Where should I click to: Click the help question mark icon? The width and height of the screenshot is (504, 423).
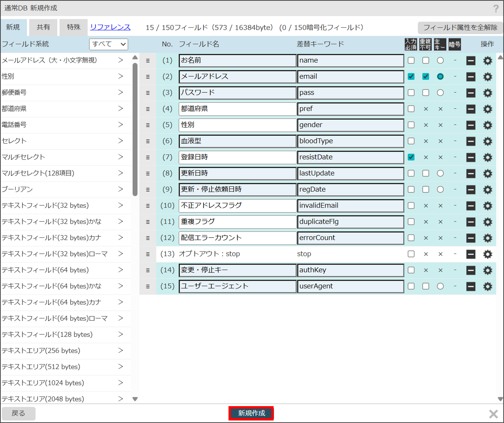pos(496,9)
